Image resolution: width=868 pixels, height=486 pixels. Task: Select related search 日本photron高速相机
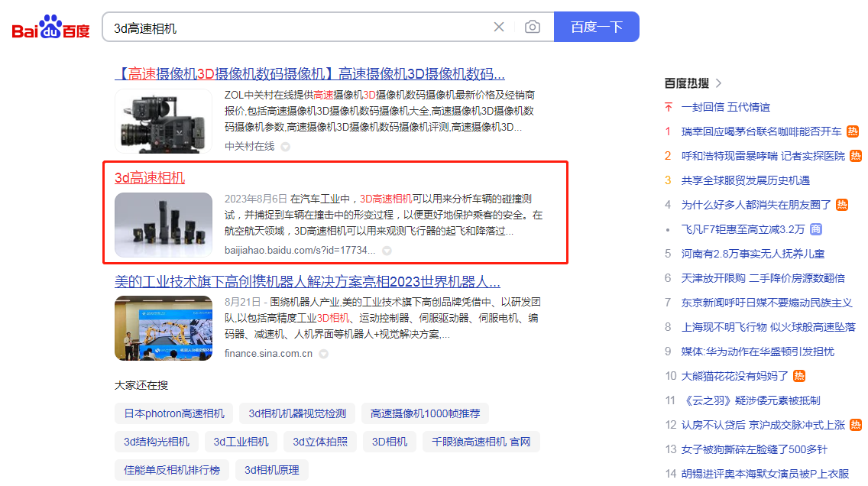coord(173,413)
